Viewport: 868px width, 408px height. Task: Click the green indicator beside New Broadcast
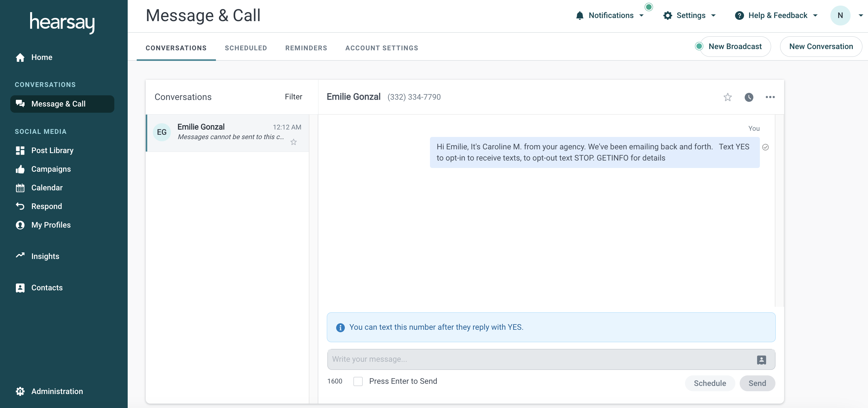[699, 46]
